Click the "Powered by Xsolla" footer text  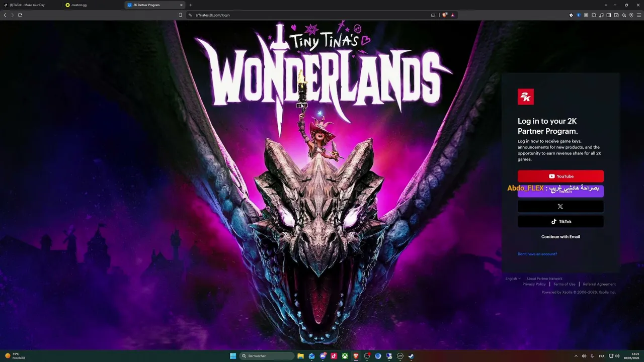click(x=579, y=292)
